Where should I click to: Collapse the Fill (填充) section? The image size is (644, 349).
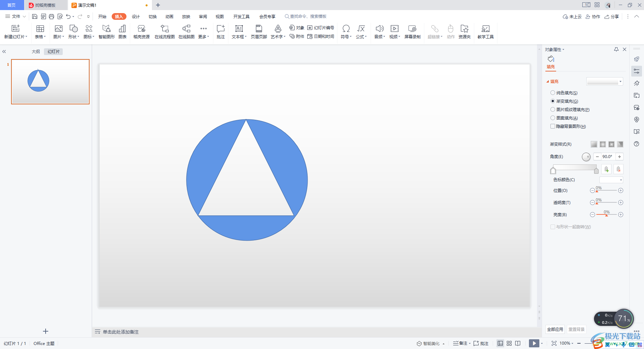548,82
